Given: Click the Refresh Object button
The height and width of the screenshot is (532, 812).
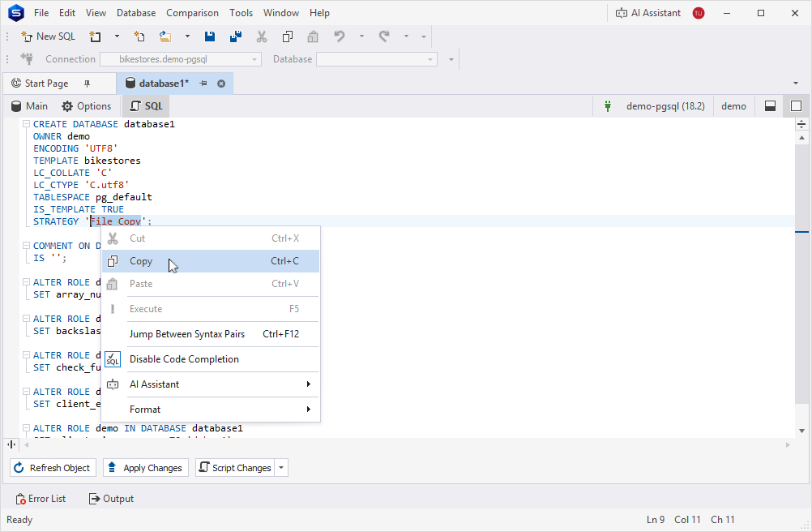Looking at the screenshot, I should 53,468.
